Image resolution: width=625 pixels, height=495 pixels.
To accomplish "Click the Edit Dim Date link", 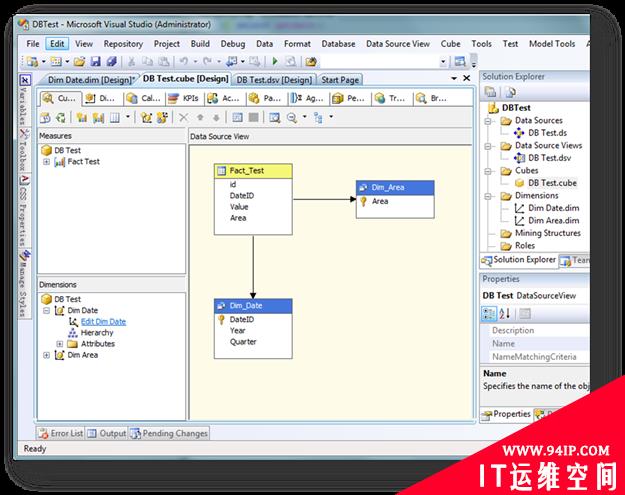I will coord(103,322).
